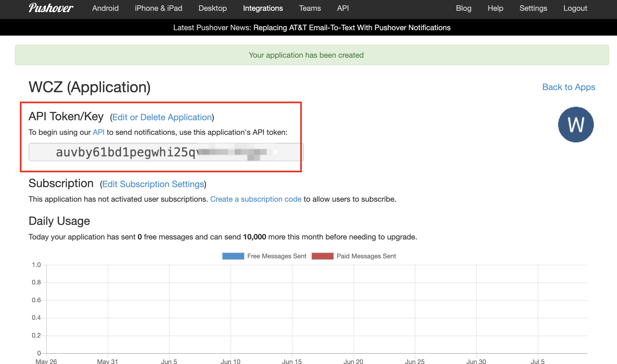
Task: Open account Settings
Action: click(533, 8)
